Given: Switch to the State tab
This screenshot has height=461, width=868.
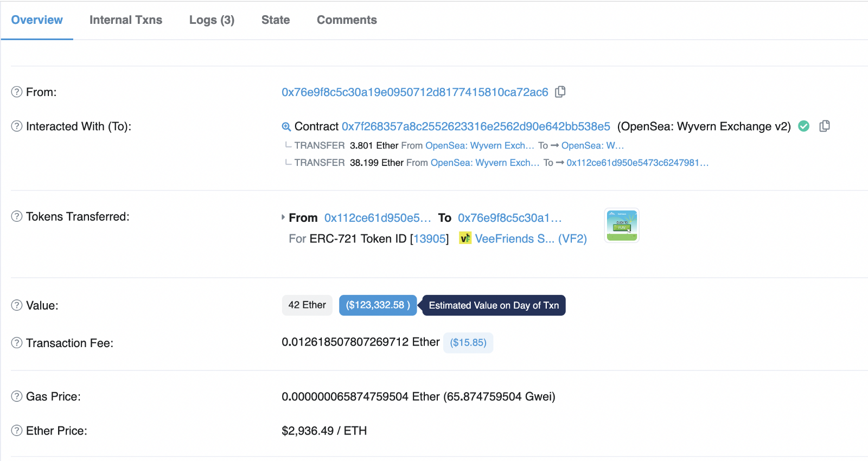Looking at the screenshot, I should (x=275, y=20).
